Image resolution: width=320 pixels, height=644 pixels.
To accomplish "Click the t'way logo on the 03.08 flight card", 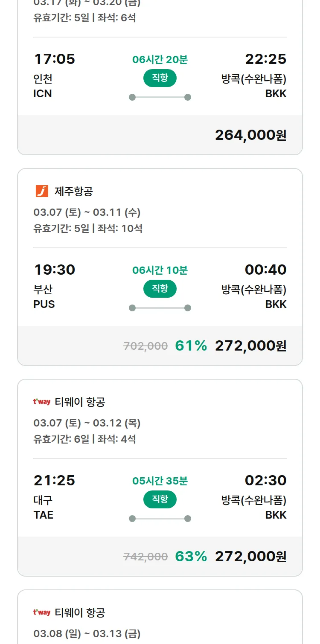I will (x=42, y=612).
